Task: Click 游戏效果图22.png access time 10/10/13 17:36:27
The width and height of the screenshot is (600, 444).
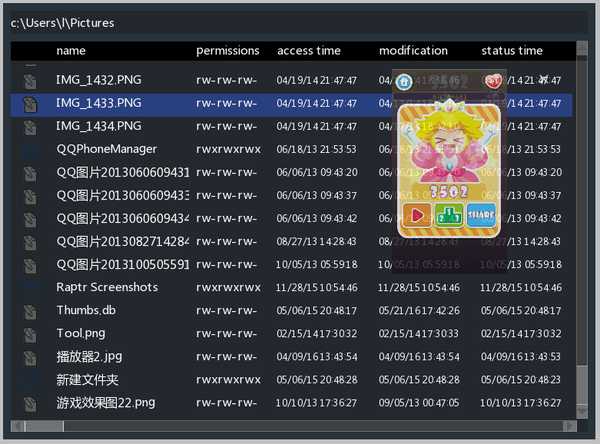Action: (316, 403)
